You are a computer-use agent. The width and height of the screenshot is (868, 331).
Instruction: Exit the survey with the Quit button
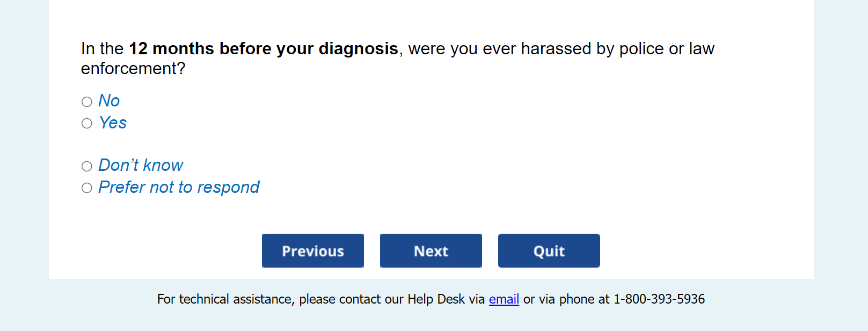[549, 251]
